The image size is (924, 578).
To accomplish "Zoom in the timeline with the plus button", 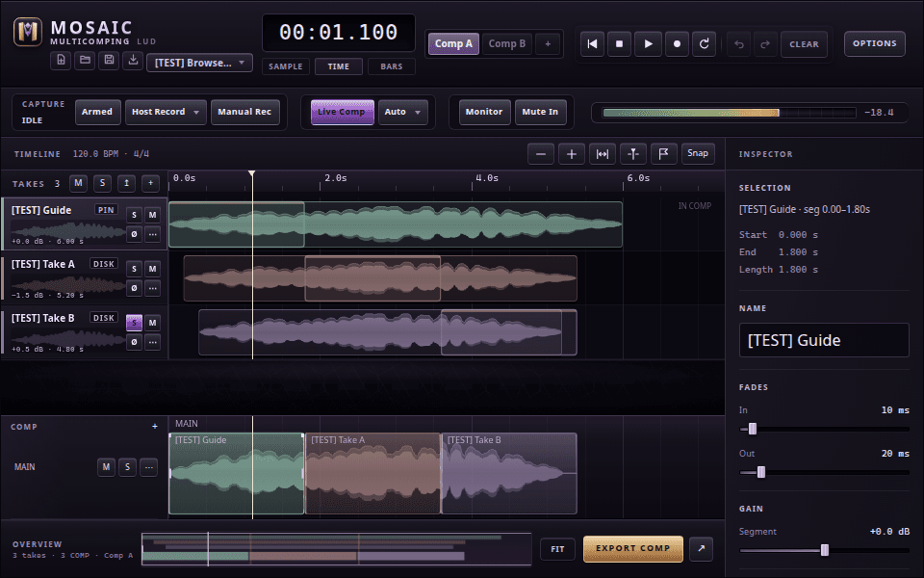I will pos(572,154).
